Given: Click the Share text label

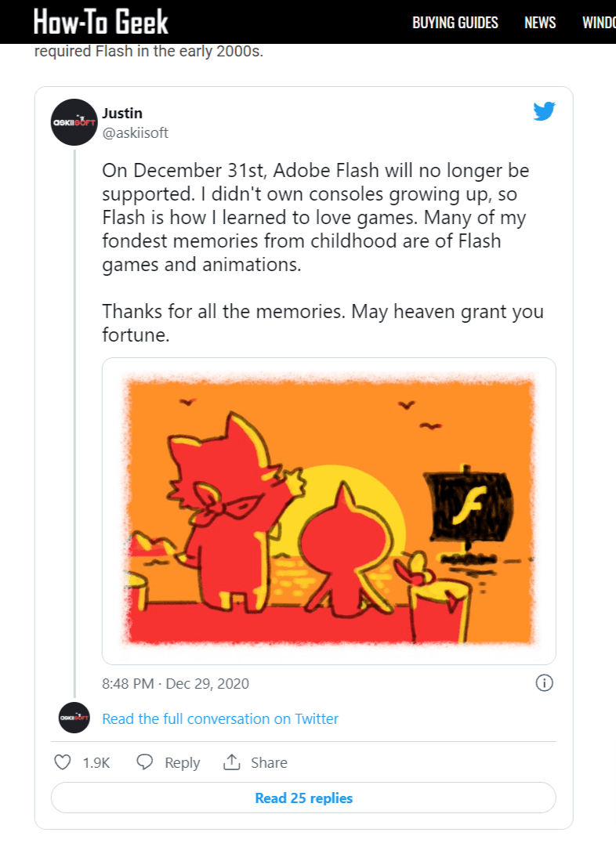Looking at the screenshot, I should click(269, 762).
